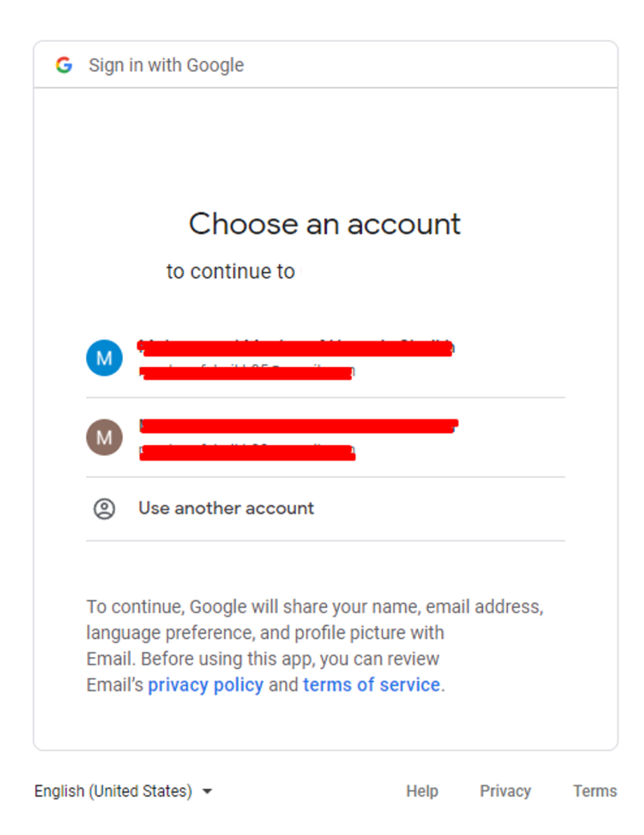Click the Help footer link

click(422, 792)
